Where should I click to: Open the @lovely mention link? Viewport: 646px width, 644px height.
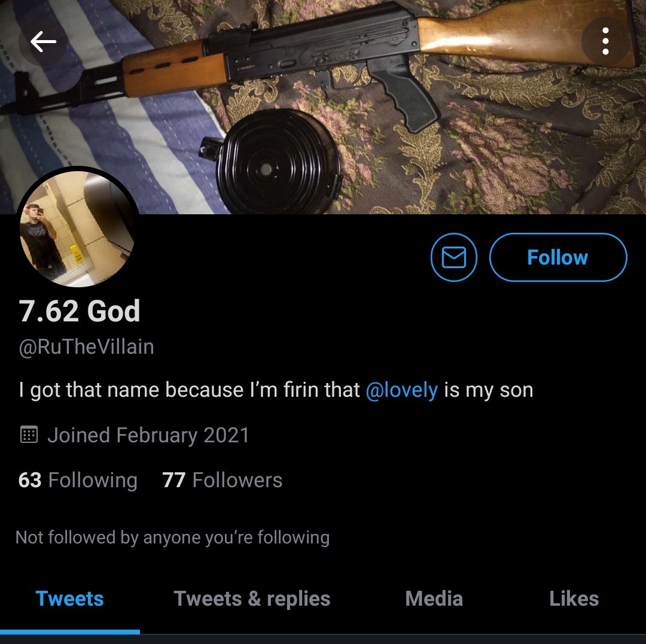pyautogui.click(x=402, y=390)
